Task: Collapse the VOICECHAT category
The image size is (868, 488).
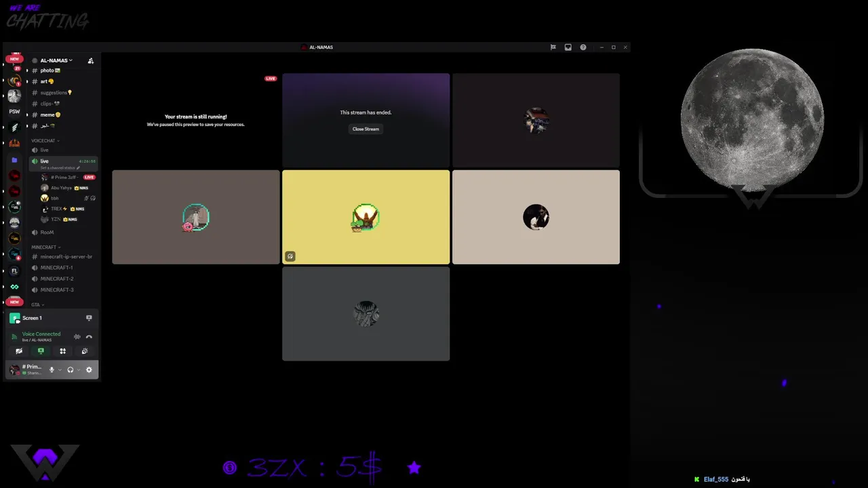Action: (45, 140)
